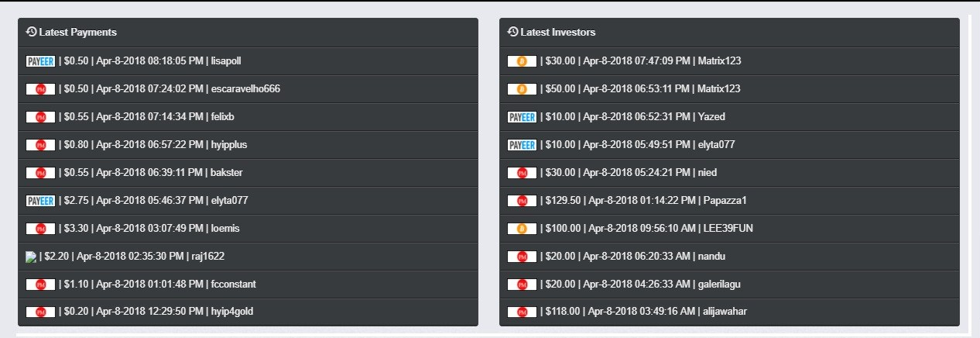Click the Bitcoin icon for Matrix123 $30.00 deposit
Image resolution: width=980 pixels, height=338 pixels.
click(x=522, y=61)
